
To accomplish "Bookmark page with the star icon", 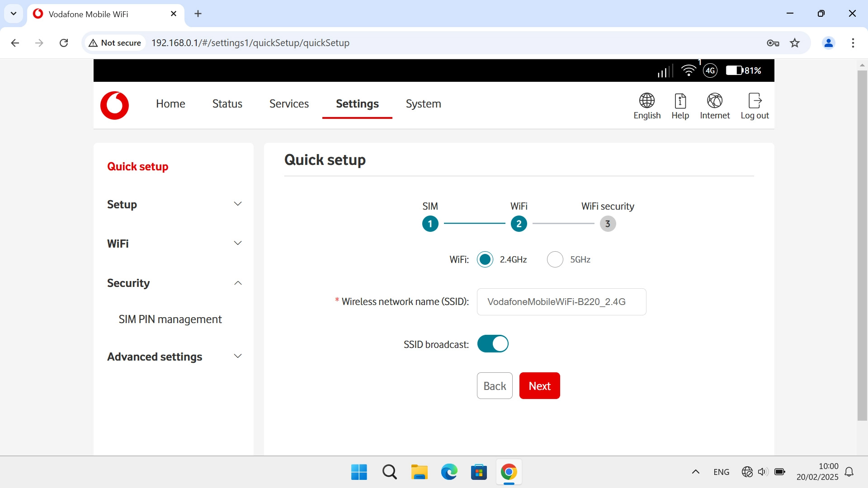I will pos(794,43).
